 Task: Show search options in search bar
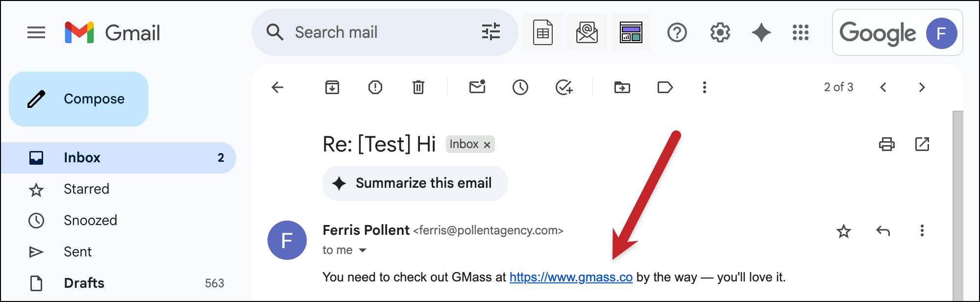[x=490, y=32]
